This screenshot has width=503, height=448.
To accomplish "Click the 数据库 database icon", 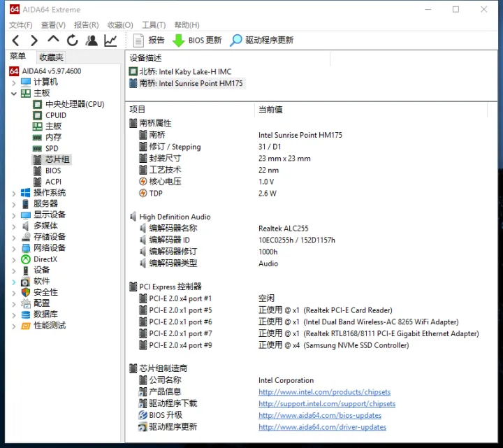I will (26, 315).
